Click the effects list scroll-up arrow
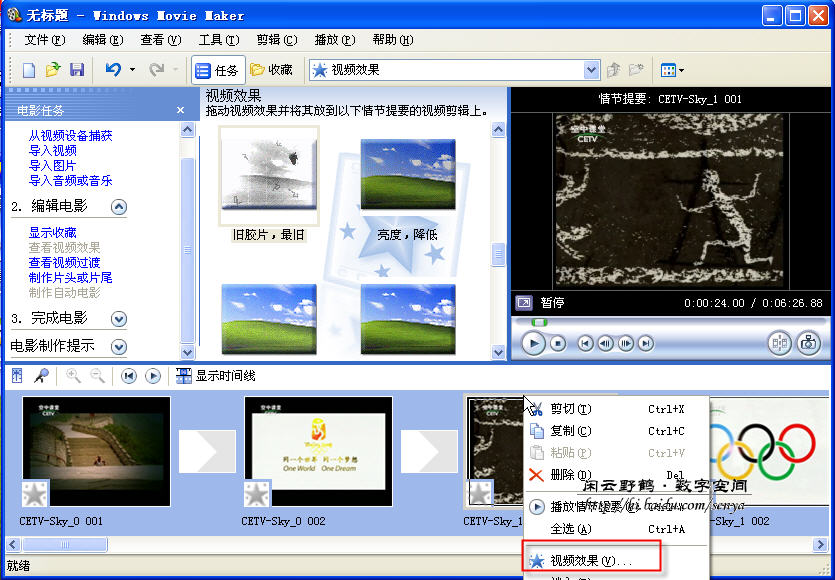This screenshot has width=835, height=580. (x=498, y=129)
